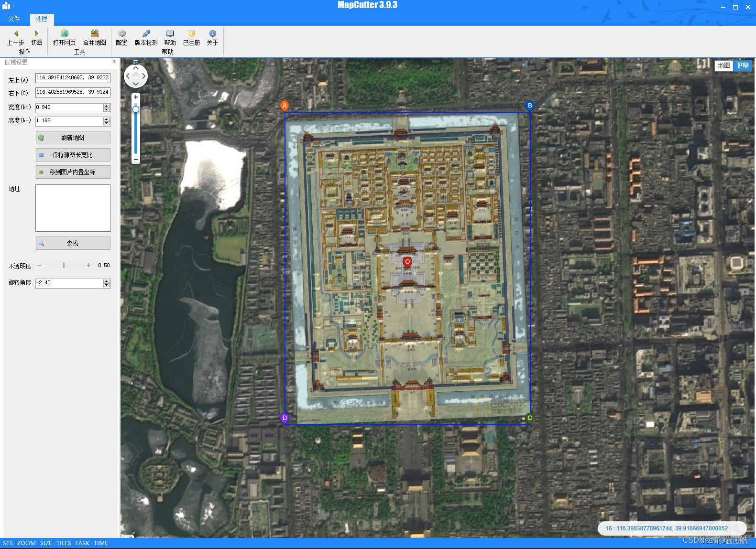Click the 查找 search button

73,243
